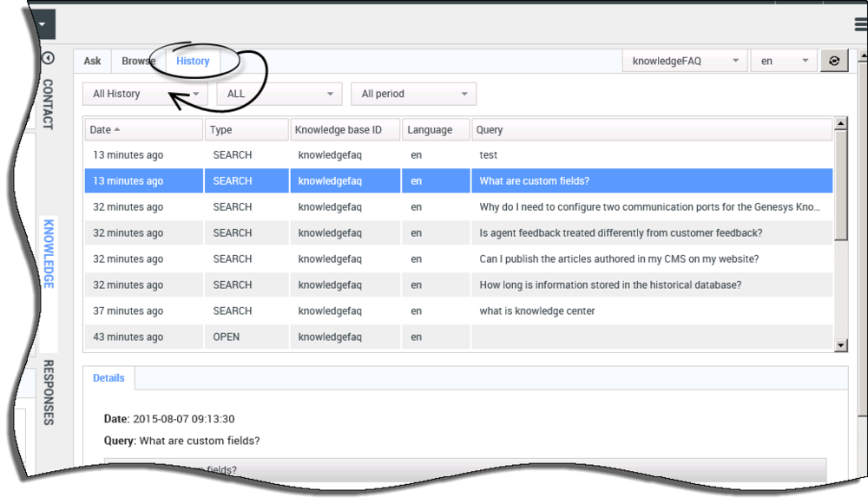Select the 'what is knowledge center' query row

click(x=458, y=311)
